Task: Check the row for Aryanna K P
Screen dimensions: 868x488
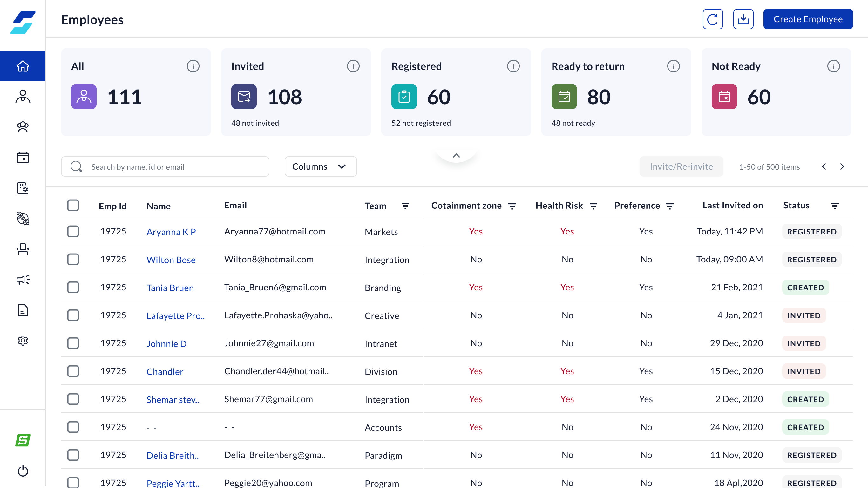Action: (x=73, y=231)
